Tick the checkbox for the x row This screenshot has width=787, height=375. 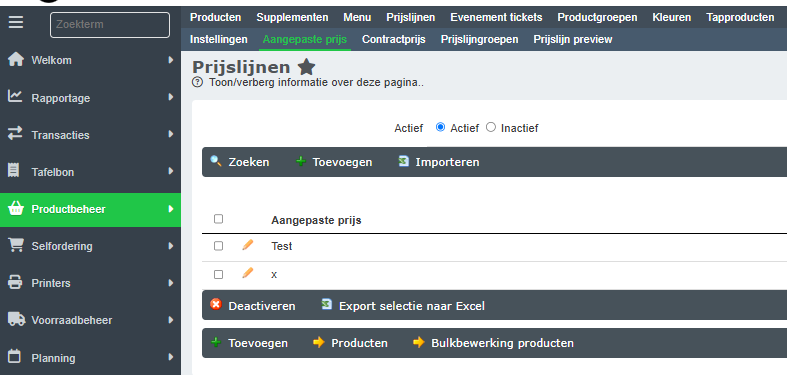(x=218, y=275)
